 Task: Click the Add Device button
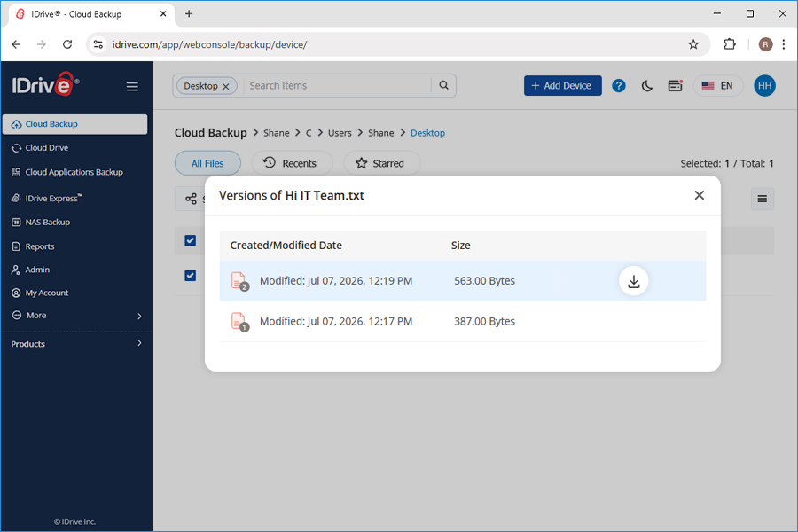[563, 85]
